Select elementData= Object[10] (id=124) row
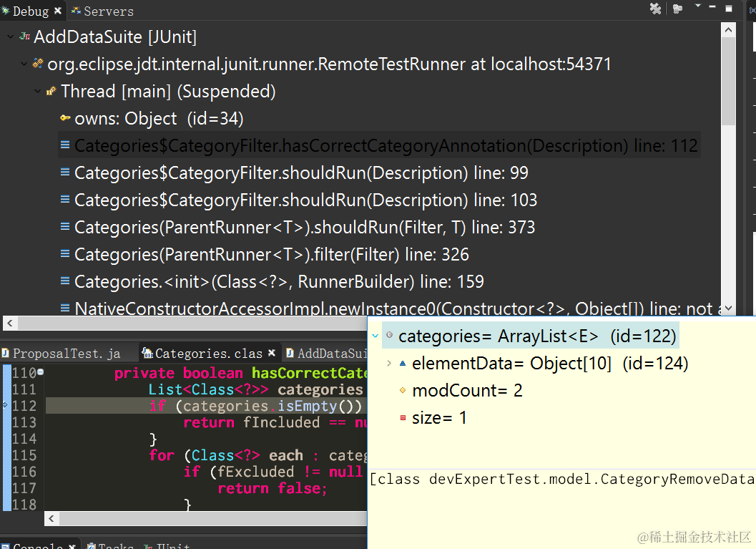The width and height of the screenshot is (756, 549). point(549,364)
